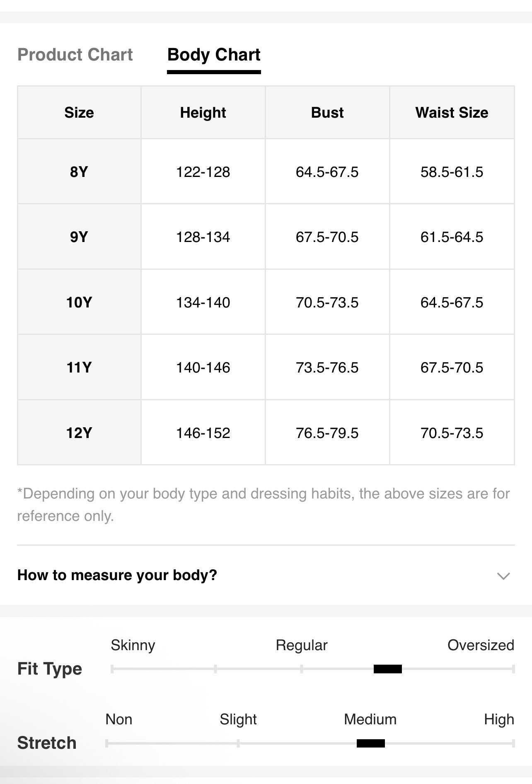The image size is (532, 784).
Task: Click the Waist Size column header
Action: [x=452, y=113]
